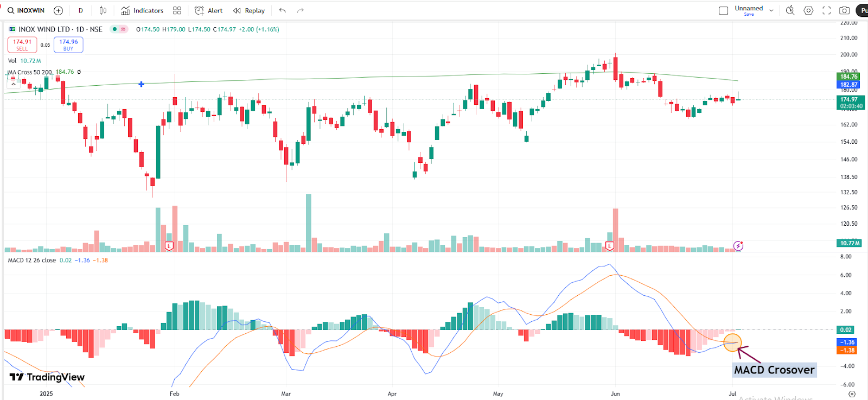Click the Publish button at top right

[861, 10]
